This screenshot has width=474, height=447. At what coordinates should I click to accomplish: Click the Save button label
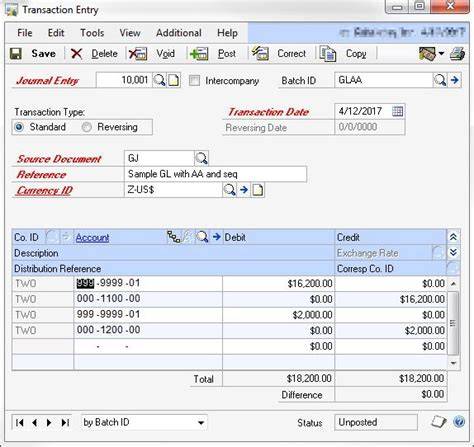[x=43, y=54]
